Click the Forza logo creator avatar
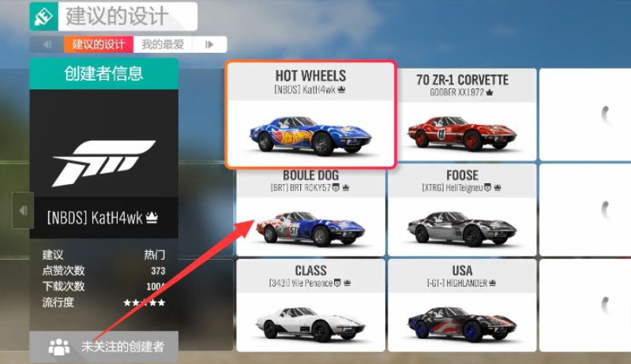 pos(103,163)
